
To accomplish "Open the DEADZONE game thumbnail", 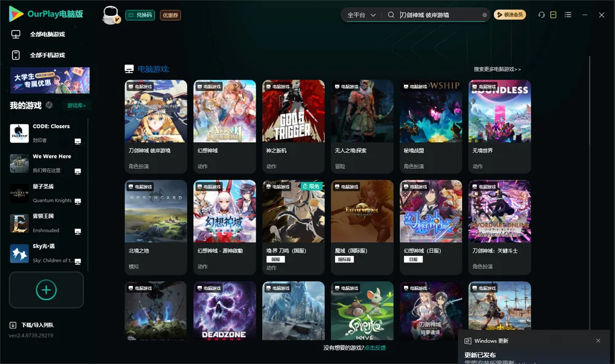I will point(224,311).
